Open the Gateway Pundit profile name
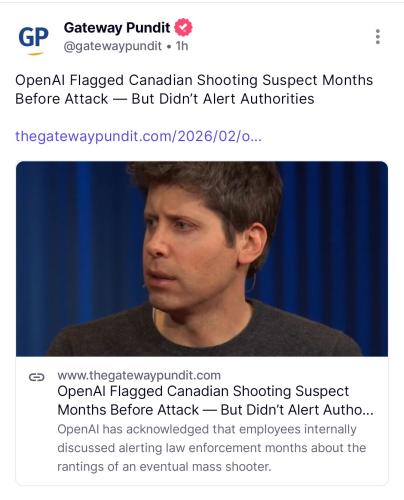The height and width of the screenshot is (500, 404). 117,28
